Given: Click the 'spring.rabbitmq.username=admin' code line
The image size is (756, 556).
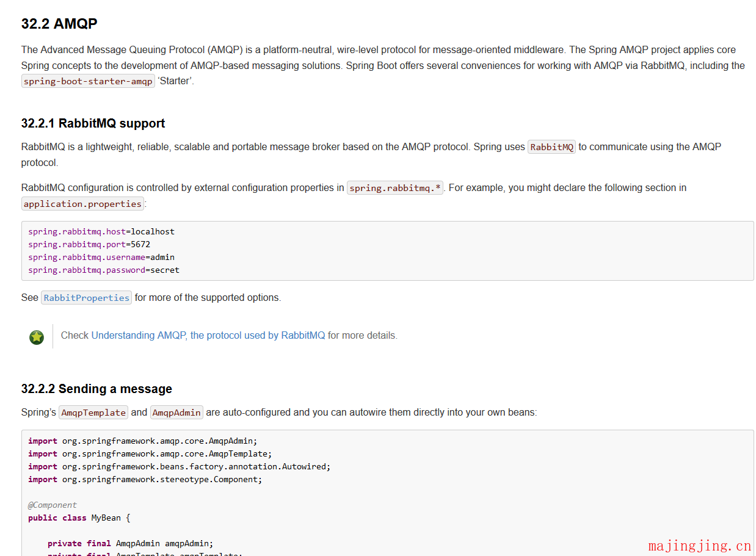Looking at the screenshot, I should click(x=101, y=258).
